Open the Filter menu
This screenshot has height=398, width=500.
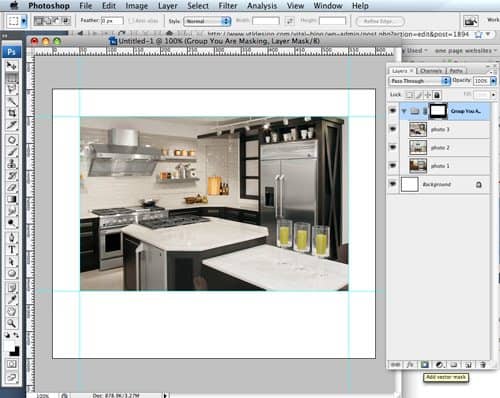228,6
